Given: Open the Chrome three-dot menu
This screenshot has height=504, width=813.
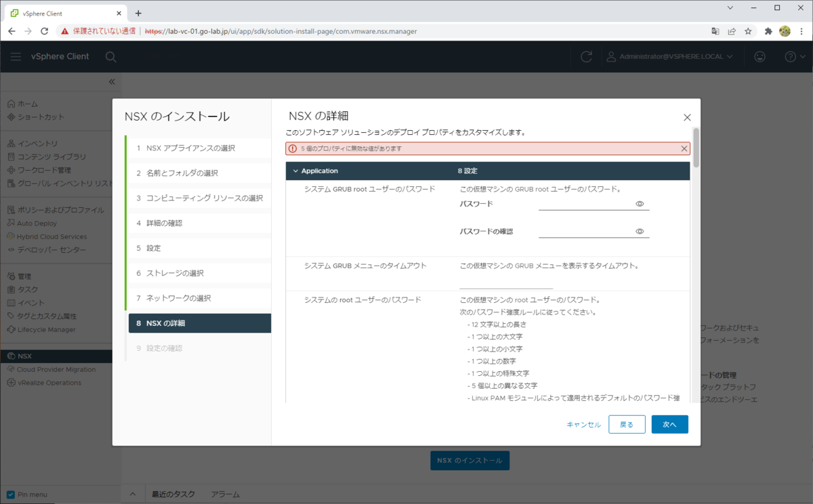Looking at the screenshot, I should click(x=801, y=31).
